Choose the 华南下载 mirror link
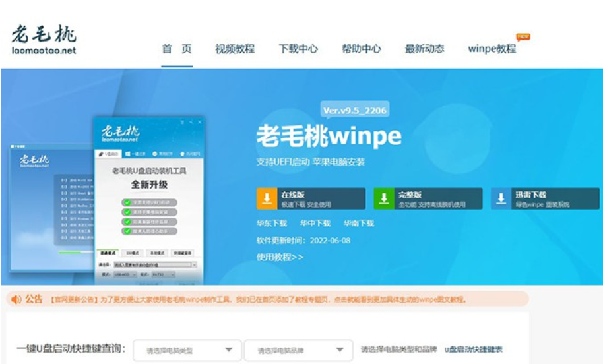 [x=359, y=223]
